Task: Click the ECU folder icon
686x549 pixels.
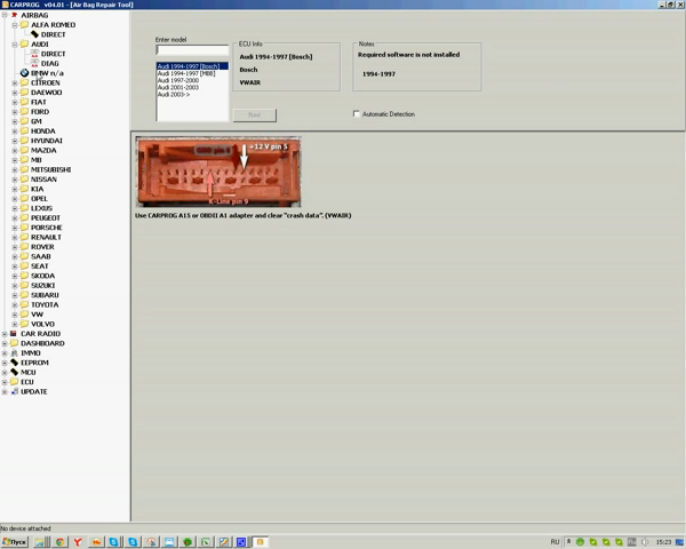Action: coord(14,381)
